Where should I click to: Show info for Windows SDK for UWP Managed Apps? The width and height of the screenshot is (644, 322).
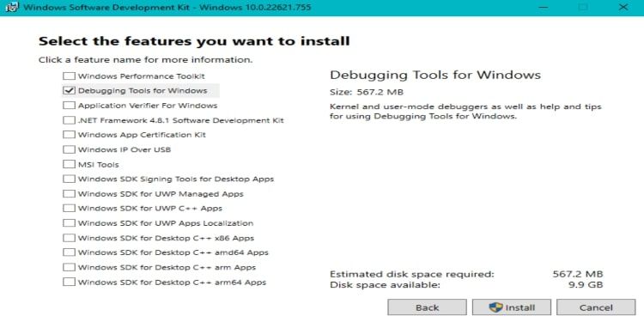[x=161, y=193]
